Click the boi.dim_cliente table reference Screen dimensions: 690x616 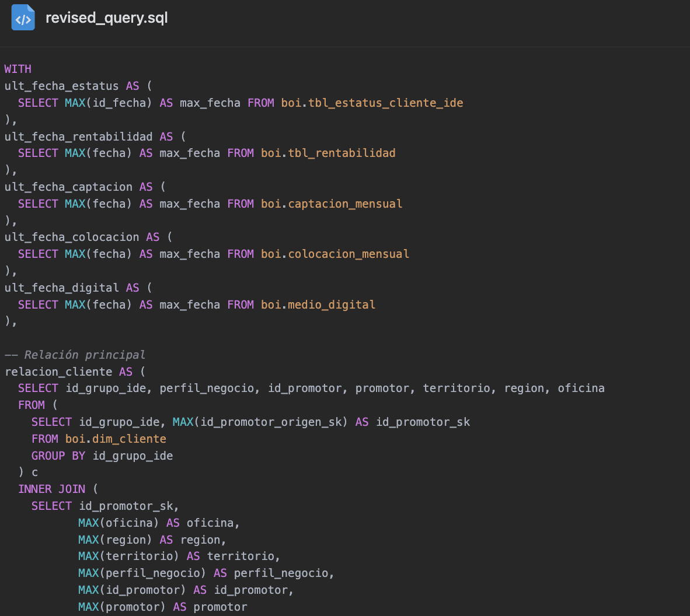point(116,439)
